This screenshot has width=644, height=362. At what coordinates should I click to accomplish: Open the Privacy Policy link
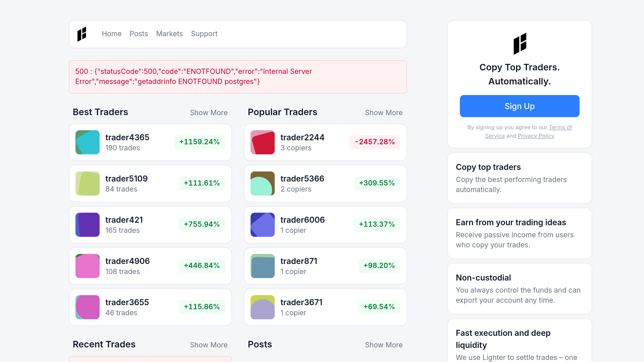(536, 136)
